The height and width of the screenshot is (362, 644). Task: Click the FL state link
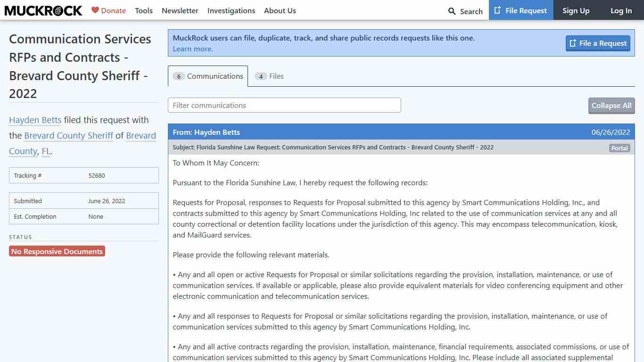pyautogui.click(x=46, y=151)
